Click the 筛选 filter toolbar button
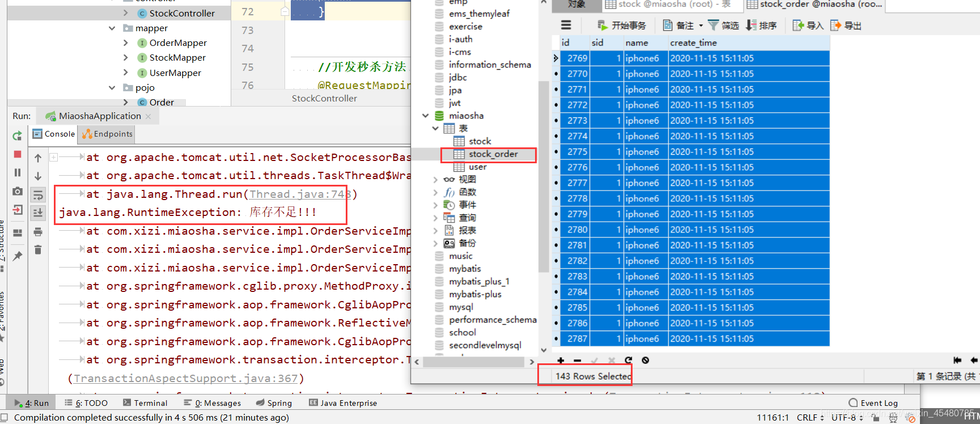 point(724,26)
